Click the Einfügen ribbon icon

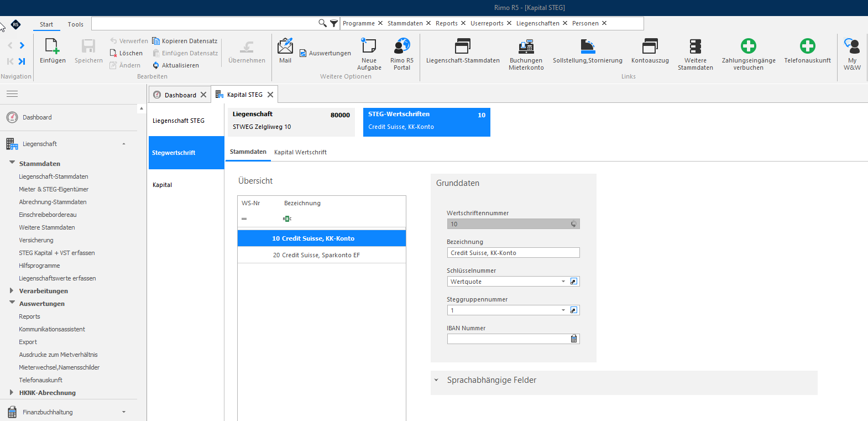(x=53, y=46)
